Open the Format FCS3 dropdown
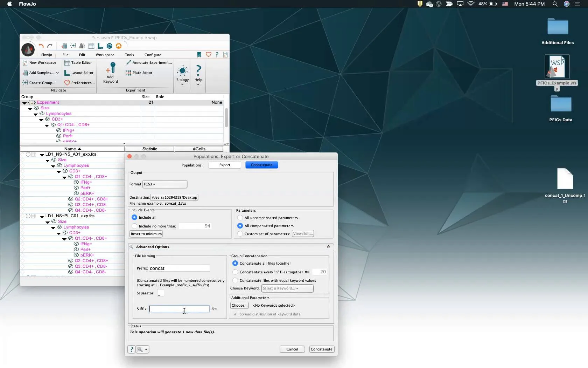The width and height of the screenshot is (588, 368). coord(164,184)
